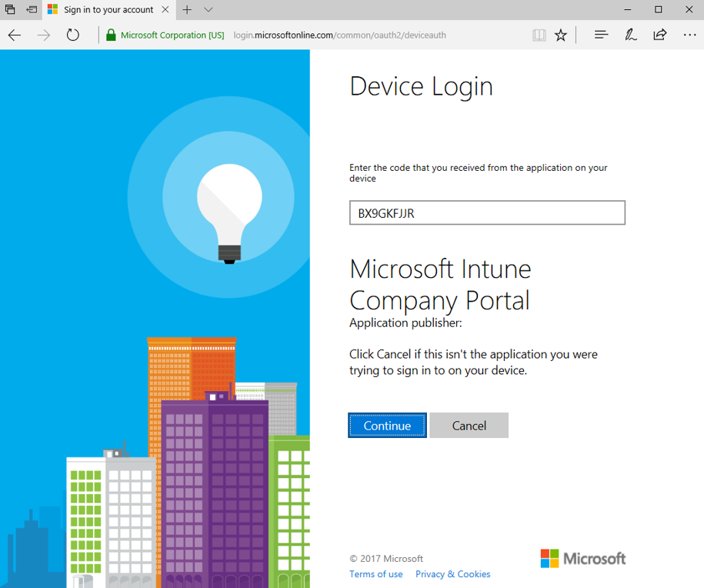Click the device code input field
The height and width of the screenshot is (588, 704).
[x=487, y=213]
